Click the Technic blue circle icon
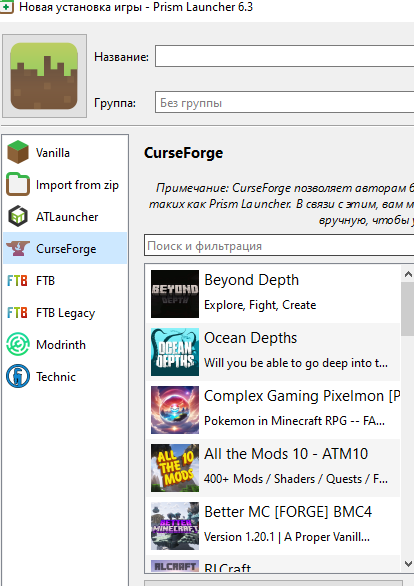 coord(18,376)
